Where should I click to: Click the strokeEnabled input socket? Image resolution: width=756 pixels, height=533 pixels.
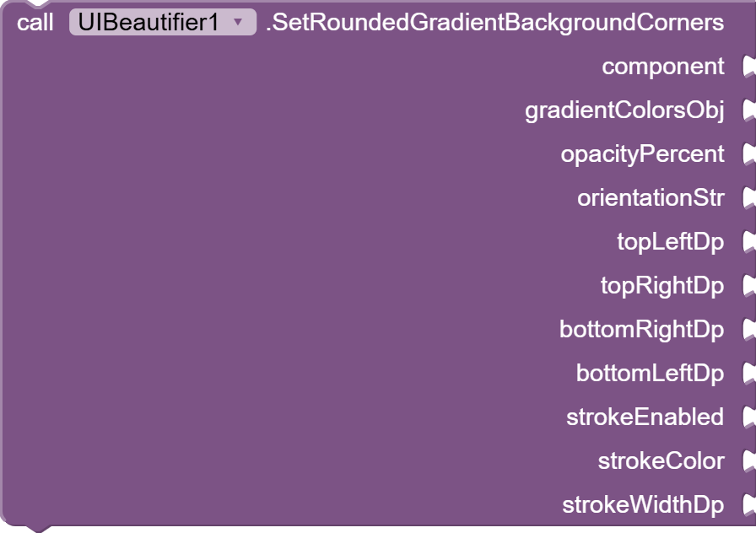pyautogui.click(x=748, y=417)
